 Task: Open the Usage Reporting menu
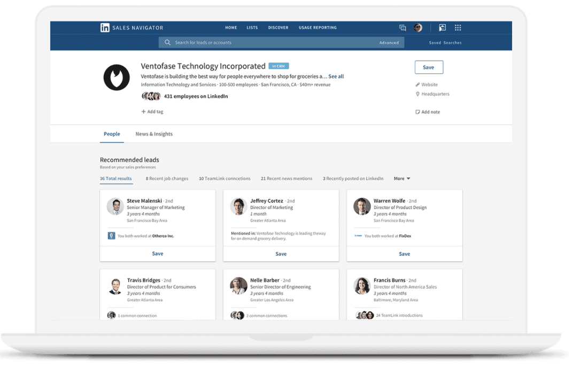pyautogui.click(x=318, y=27)
